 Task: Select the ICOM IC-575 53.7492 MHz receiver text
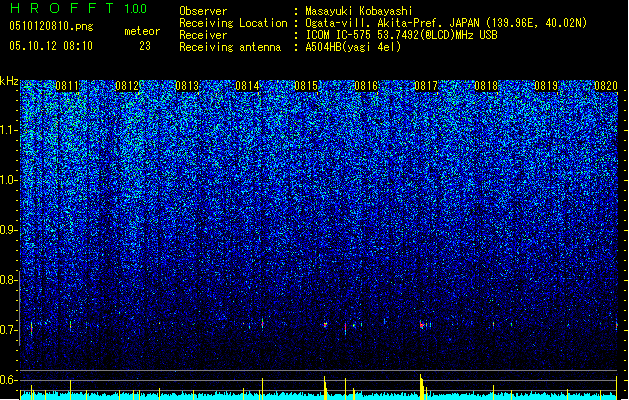(x=402, y=35)
